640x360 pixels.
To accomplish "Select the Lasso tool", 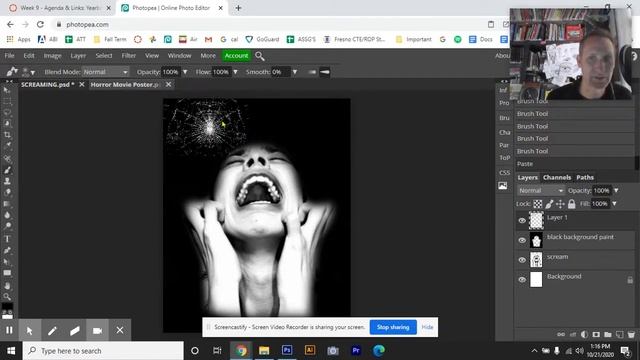I will (x=7, y=112).
